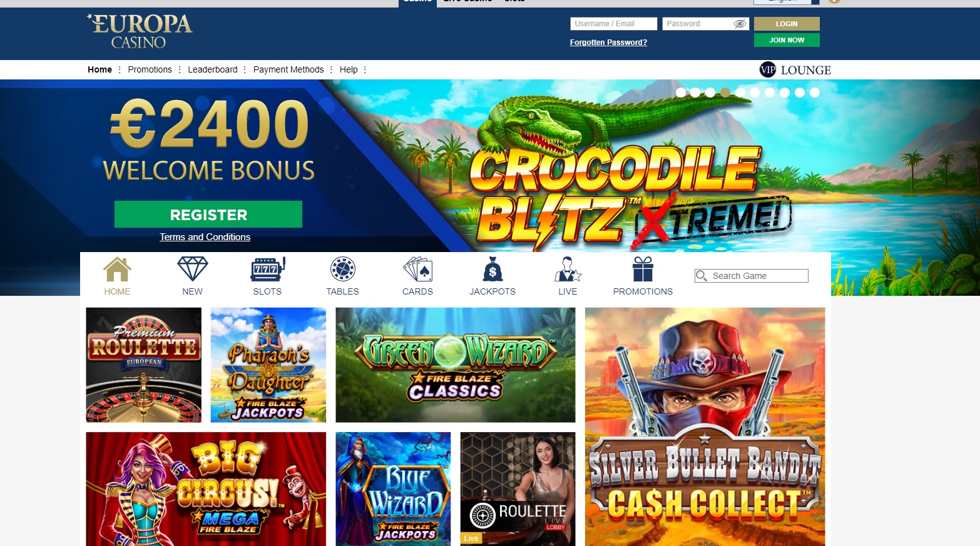Screen dimensions: 980x546
Task: Expand the Payment Methods dropdown dots
Action: 330,69
